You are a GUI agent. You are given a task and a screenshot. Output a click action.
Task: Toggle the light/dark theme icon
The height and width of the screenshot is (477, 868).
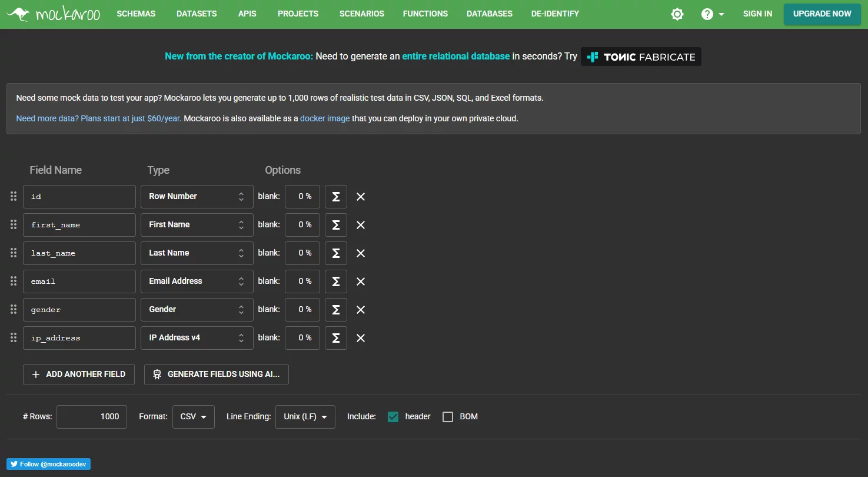(x=677, y=14)
